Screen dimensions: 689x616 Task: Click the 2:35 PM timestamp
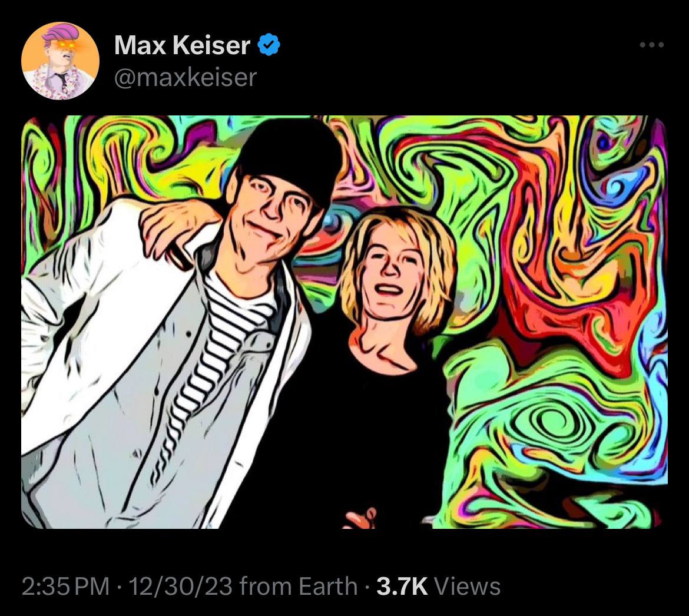tap(65, 586)
